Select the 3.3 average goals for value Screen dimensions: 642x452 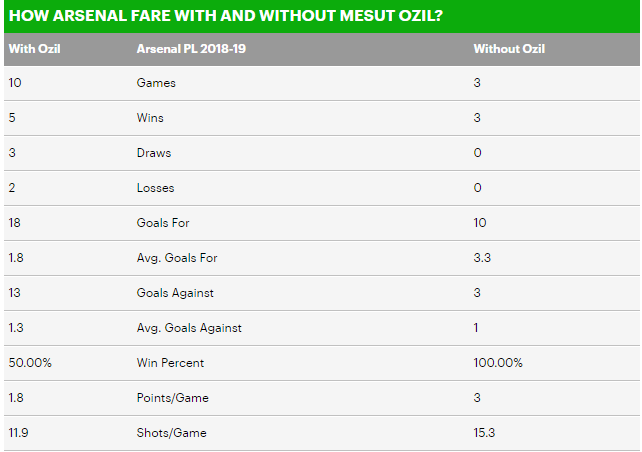click(482, 258)
